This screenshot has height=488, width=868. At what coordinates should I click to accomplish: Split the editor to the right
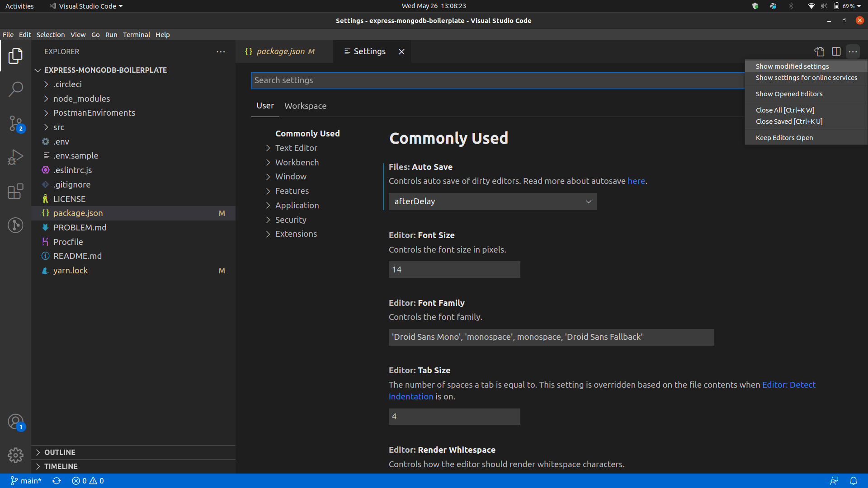[836, 52]
